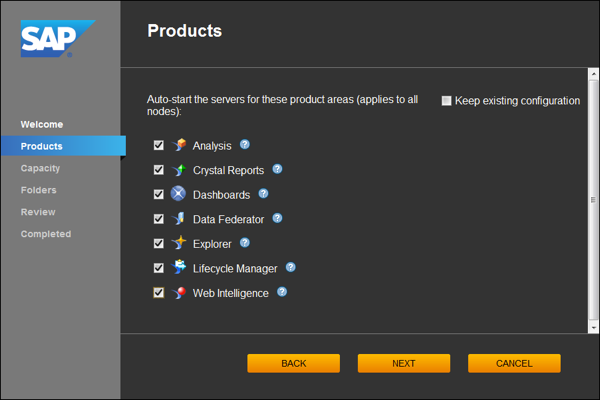Viewport: 600px width, 400px height.
Task: Show help for Explorer
Action: pyautogui.click(x=245, y=243)
